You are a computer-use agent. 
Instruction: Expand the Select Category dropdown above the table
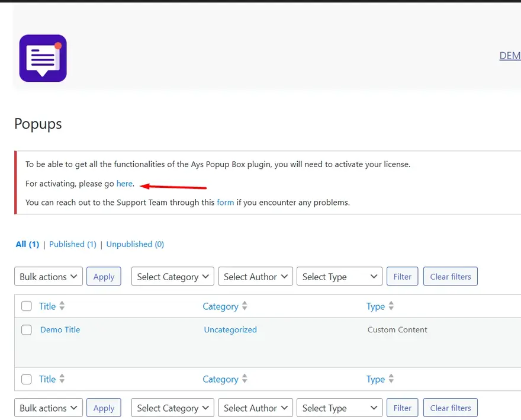pos(172,277)
